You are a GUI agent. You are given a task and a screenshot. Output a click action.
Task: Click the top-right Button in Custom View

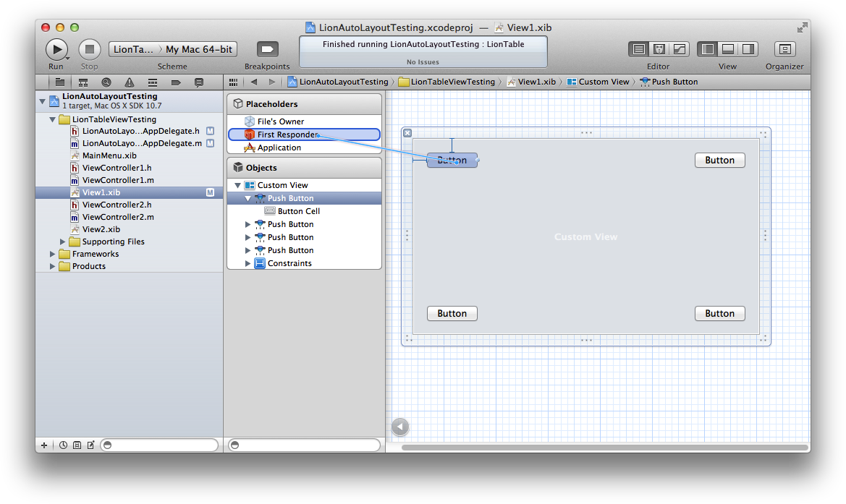(720, 160)
